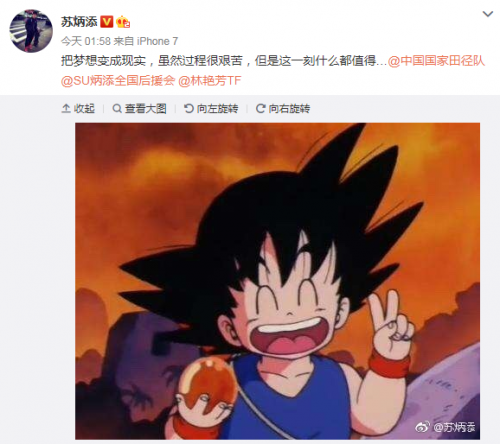Image resolution: width=500 pixels, height=444 pixels.
Task: Collapse the image with 收起
Action: tap(78, 109)
